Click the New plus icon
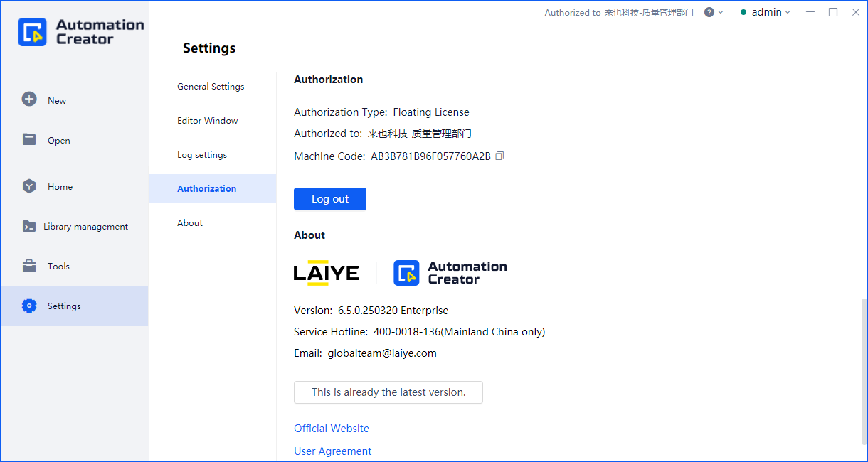The width and height of the screenshot is (868, 462). tap(29, 100)
